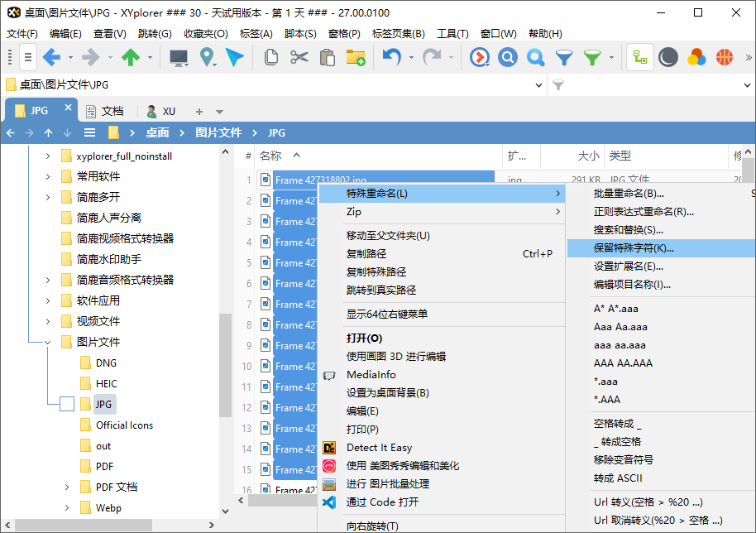
Task: Expand the 软件应用 tree node
Action: pos(49,300)
